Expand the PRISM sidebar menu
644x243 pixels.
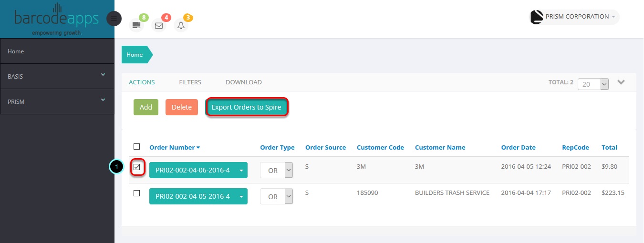pos(57,101)
